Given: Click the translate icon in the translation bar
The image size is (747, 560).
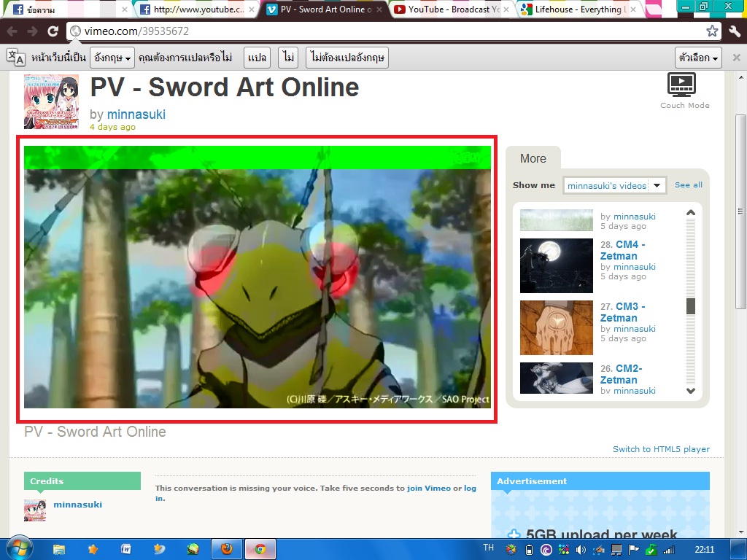Looking at the screenshot, I should pyautogui.click(x=16, y=57).
